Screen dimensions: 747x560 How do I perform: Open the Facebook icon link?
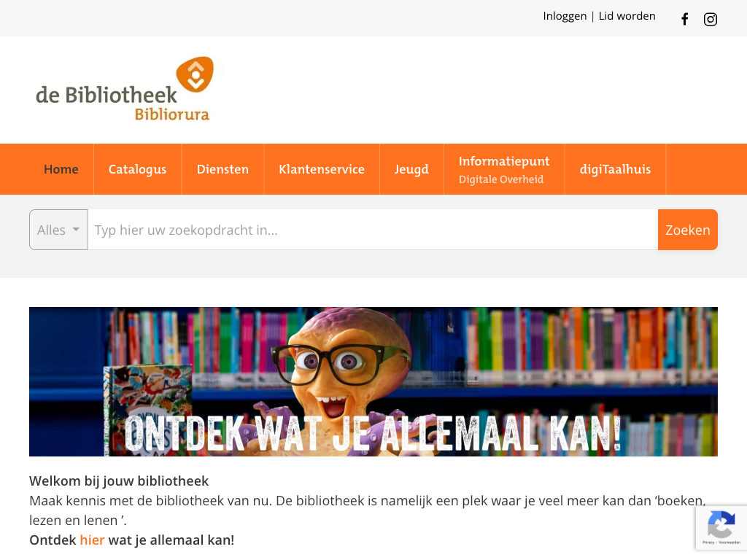[684, 19]
